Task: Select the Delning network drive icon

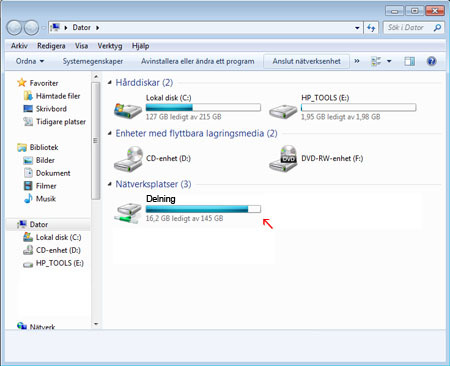Action: pos(128,213)
